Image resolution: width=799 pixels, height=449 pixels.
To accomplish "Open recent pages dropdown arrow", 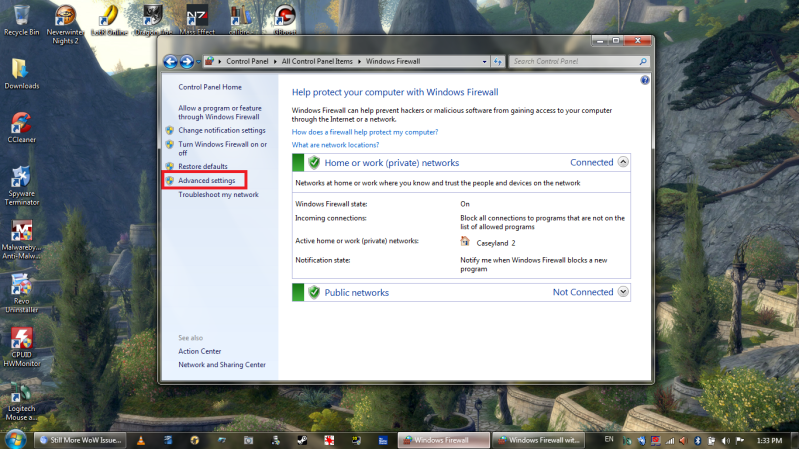I will 198,62.
